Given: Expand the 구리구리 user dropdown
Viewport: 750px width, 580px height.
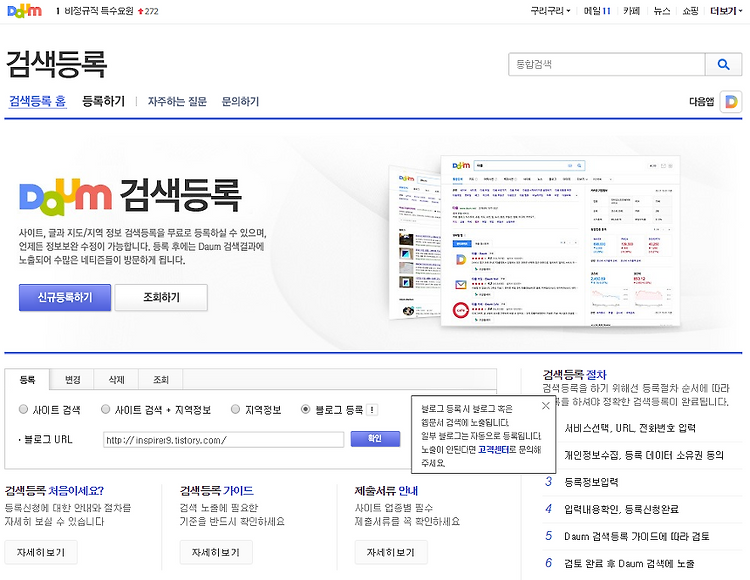Looking at the screenshot, I should pos(551,11).
